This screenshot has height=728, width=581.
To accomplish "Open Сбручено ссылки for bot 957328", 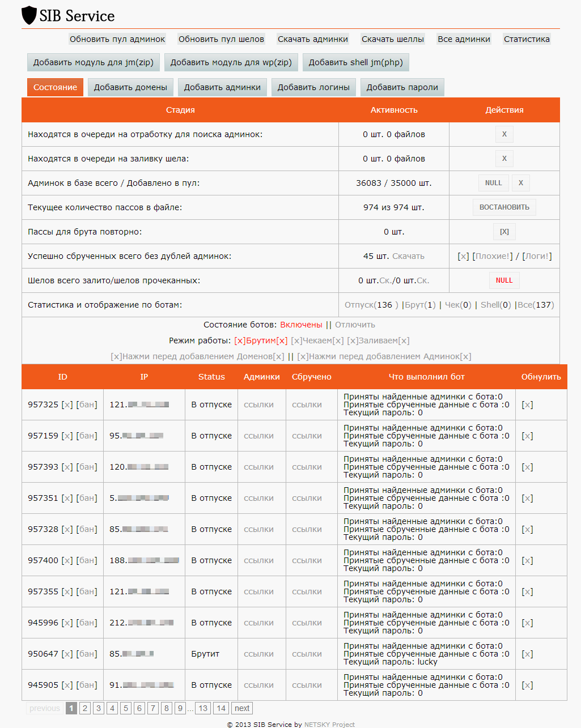I will point(307,529).
